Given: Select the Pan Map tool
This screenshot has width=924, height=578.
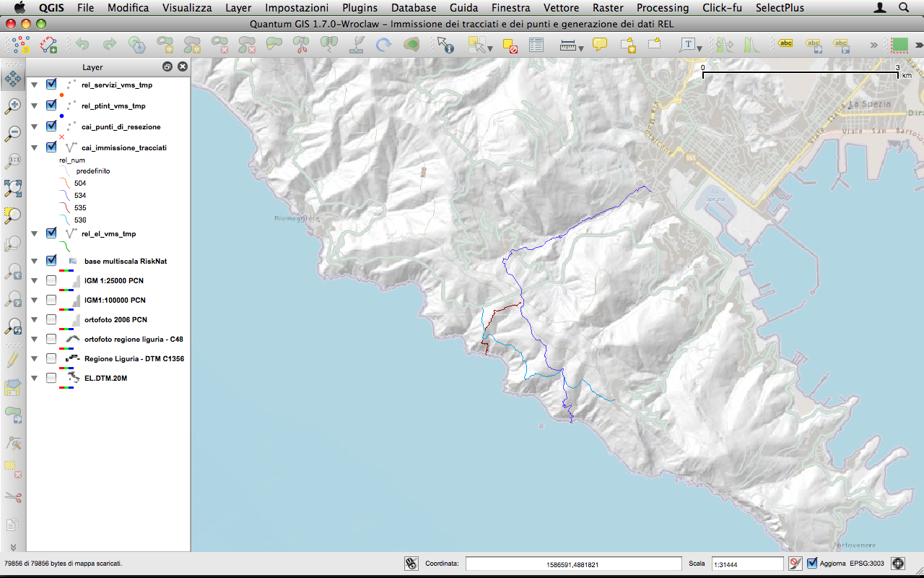Looking at the screenshot, I should pyautogui.click(x=12, y=78).
